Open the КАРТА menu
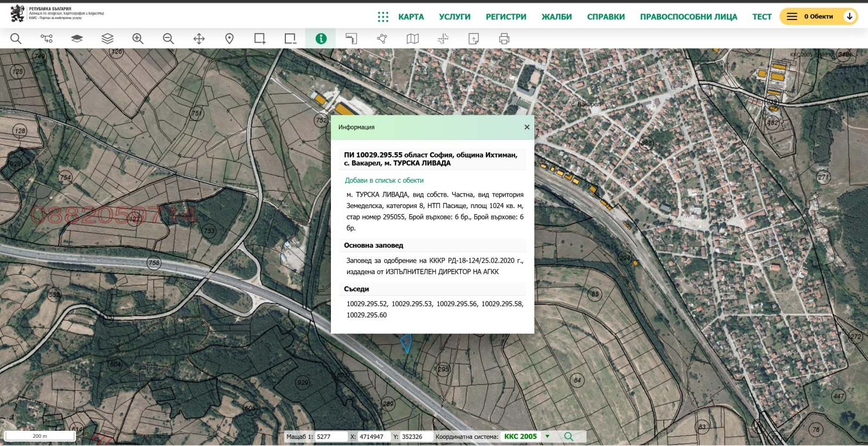This screenshot has height=446, width=868. 411,17
